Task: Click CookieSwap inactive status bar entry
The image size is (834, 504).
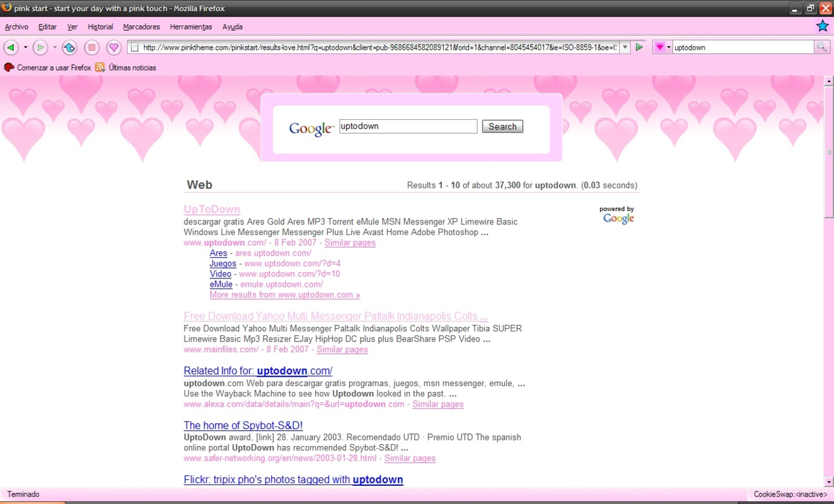Action: [791, 495]
